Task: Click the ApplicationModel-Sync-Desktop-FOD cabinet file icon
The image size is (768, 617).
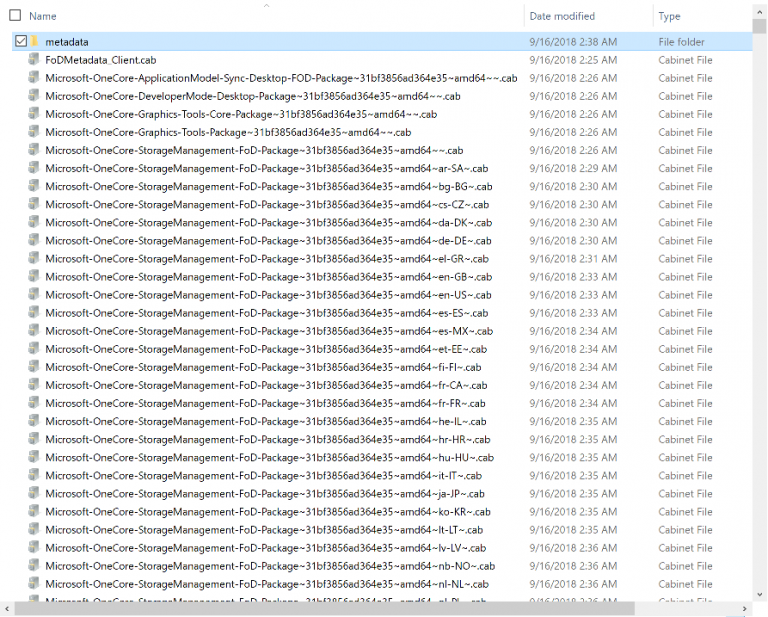Action: click(34, 78)
